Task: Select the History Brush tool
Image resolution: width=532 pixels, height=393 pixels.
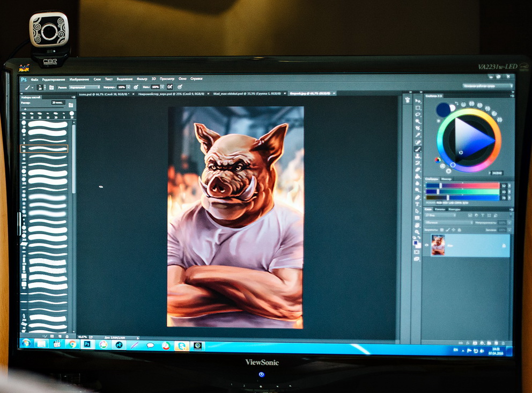Action: (418, 163)
